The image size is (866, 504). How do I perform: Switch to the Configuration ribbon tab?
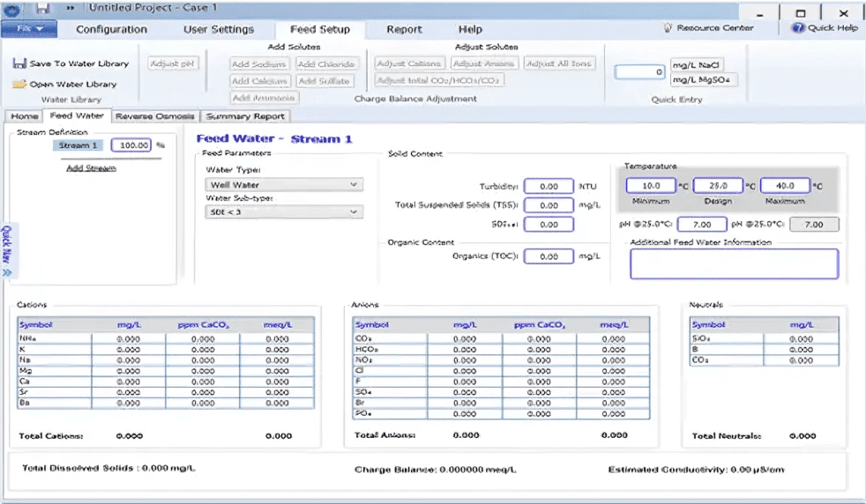pos(112,29)
